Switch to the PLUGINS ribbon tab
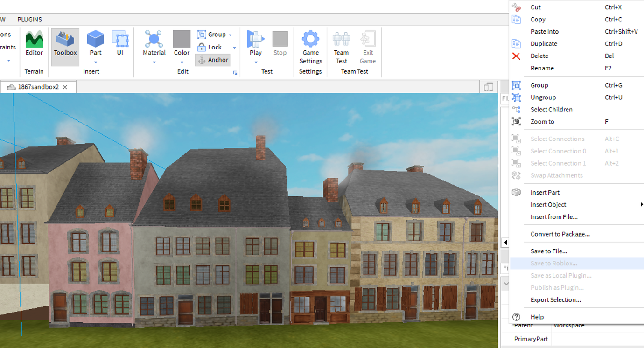 click(x=29, y=20)
